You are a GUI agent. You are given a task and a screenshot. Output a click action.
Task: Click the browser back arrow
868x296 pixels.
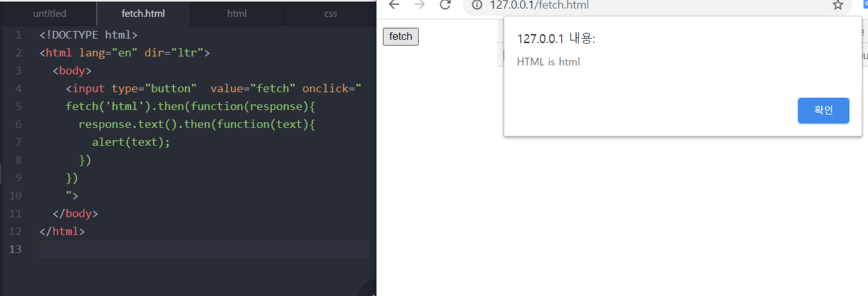394,5
